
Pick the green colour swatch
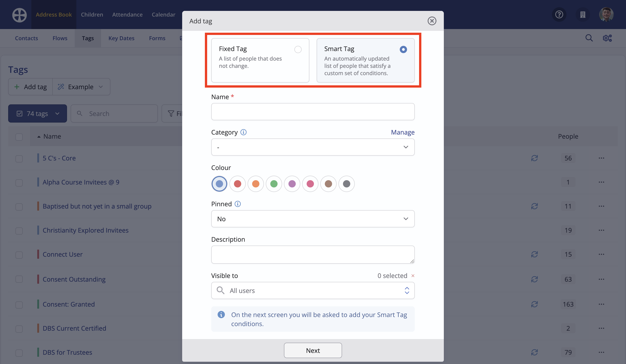click(x=274, y=184)
